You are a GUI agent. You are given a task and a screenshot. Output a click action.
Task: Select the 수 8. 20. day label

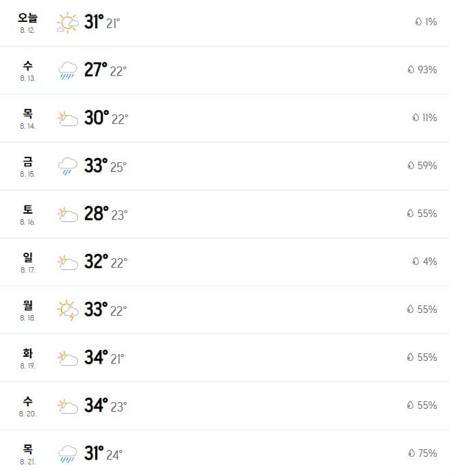click(x=27, y=406)
